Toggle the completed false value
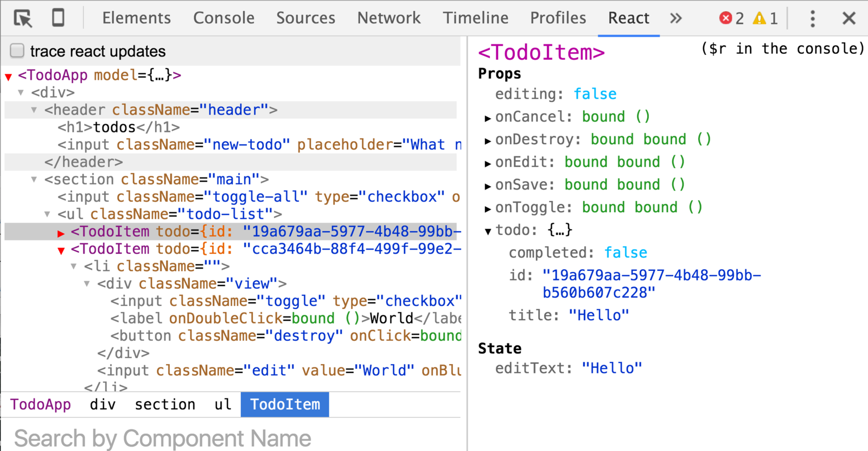 pyautogui.click(x=626, y=252)
